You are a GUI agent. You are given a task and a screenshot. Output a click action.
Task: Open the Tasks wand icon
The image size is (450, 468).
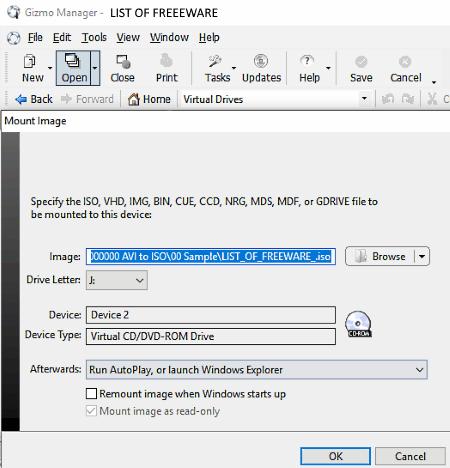[x=215, y=61]
